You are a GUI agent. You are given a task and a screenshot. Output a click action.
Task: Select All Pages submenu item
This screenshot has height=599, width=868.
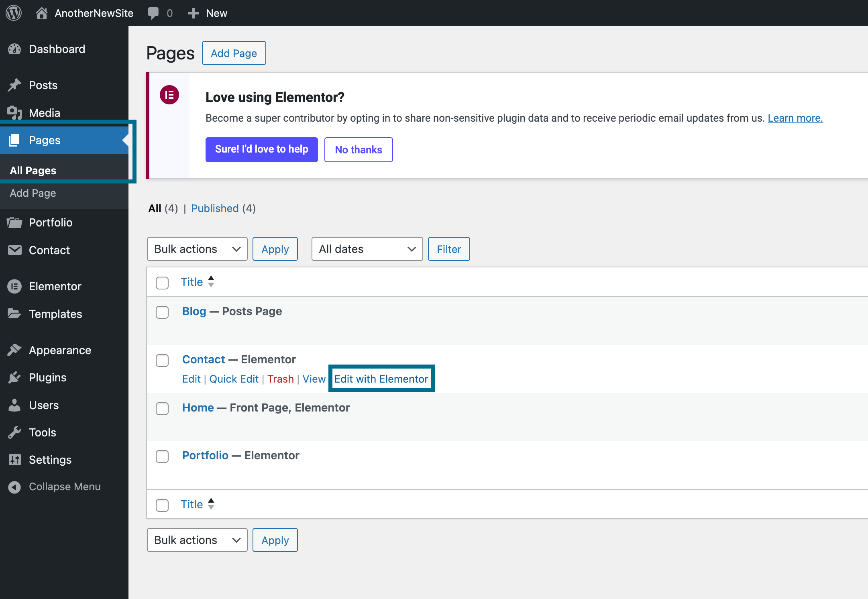click(x=33, y=171)
